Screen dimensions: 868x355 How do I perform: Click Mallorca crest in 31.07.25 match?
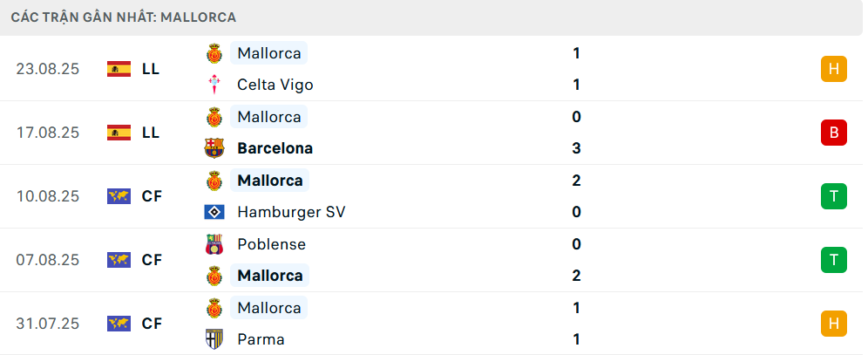click(214, 308)
